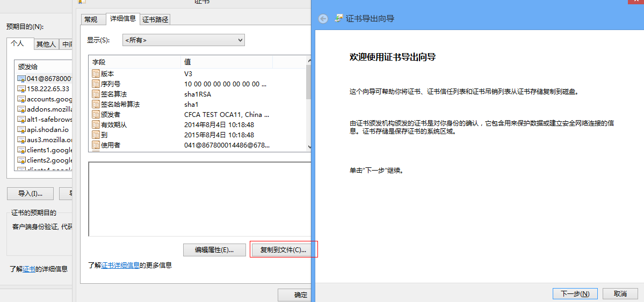
Task: Switch to the 证书路径 tab
Action: point(155,19)
